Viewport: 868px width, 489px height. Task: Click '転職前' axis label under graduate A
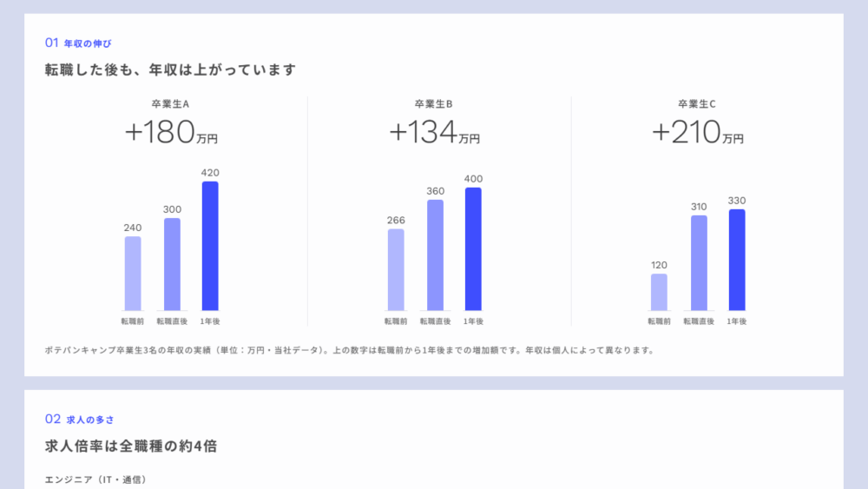click(x=133, y=321)
